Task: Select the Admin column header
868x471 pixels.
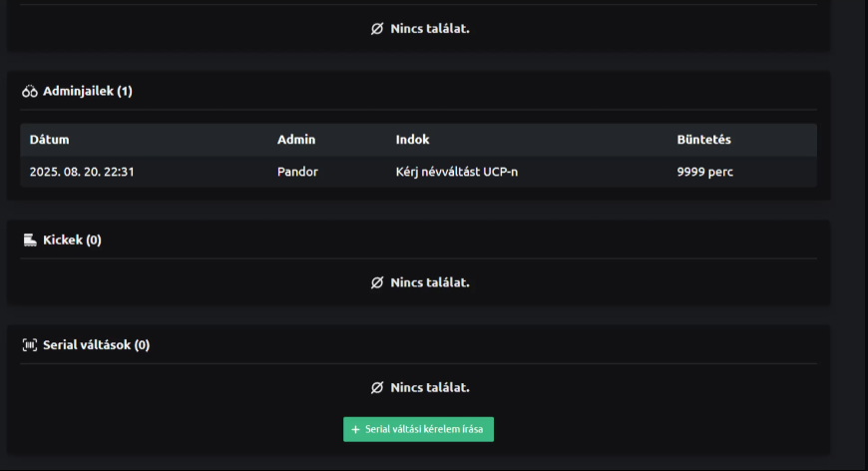Action: pyautogui.click(x=296, y=140)
